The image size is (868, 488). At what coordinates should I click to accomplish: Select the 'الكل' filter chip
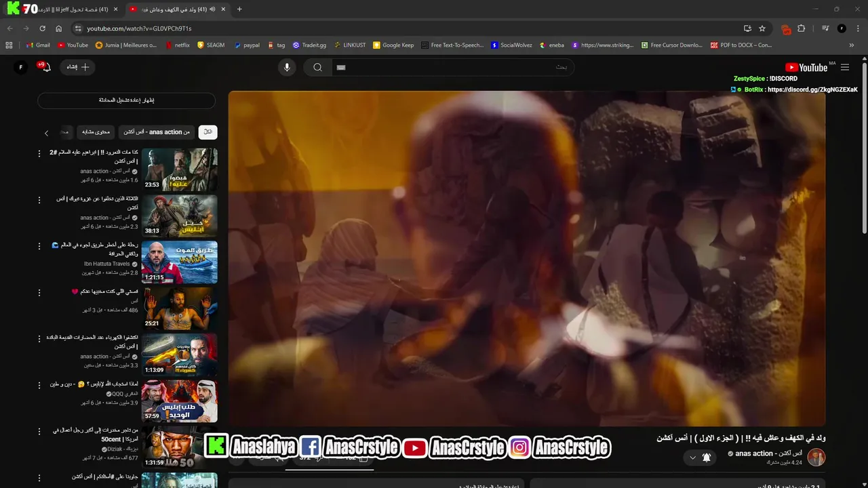[x=208, y=132]
